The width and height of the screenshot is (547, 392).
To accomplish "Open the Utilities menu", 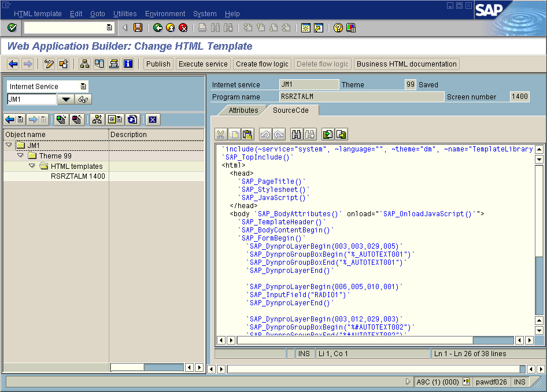I will coord(125,14).
